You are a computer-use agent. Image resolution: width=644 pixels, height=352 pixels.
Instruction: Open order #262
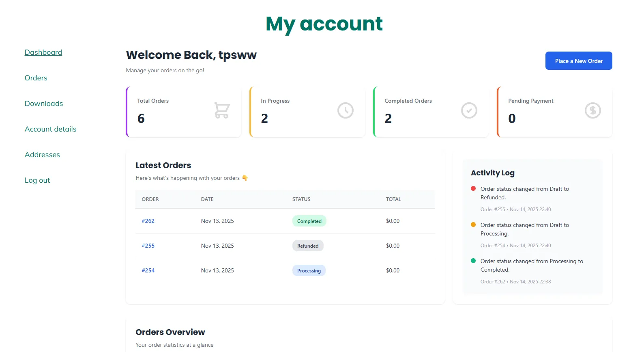148,221
